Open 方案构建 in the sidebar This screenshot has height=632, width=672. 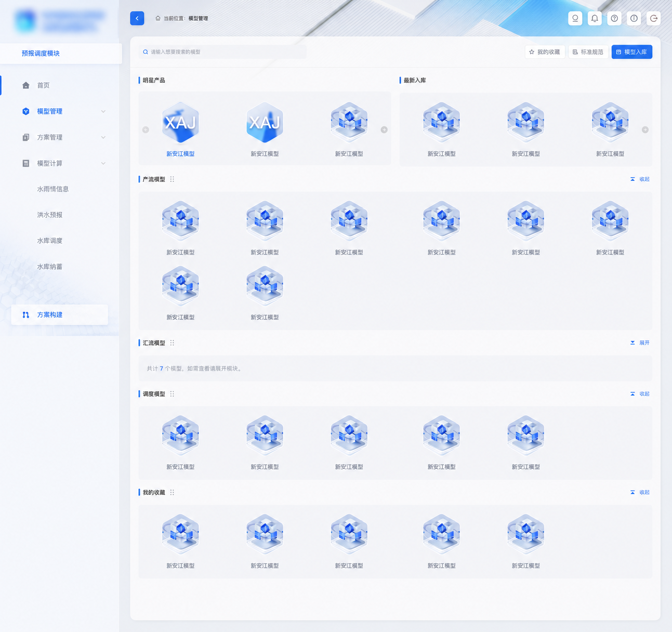[60, 315]
